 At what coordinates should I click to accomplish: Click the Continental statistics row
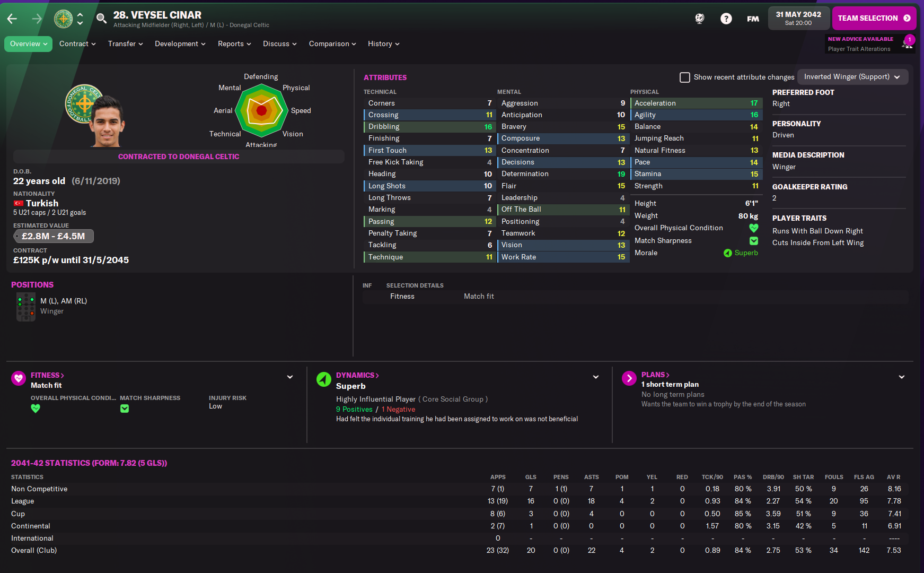tap(459, 526)
